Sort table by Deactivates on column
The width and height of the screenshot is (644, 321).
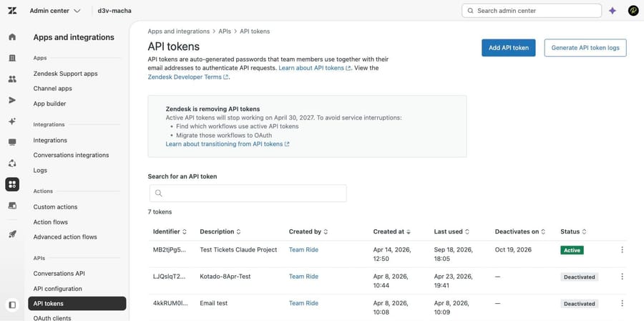pos(520,232)
